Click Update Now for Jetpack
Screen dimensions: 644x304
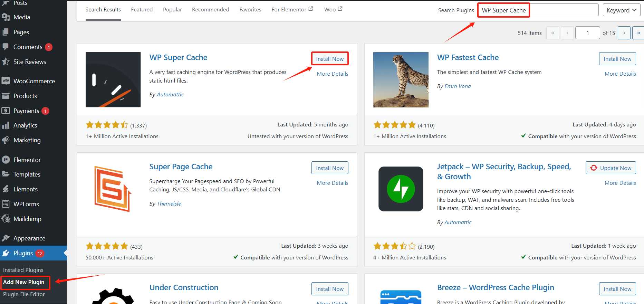tap(611, 168)
